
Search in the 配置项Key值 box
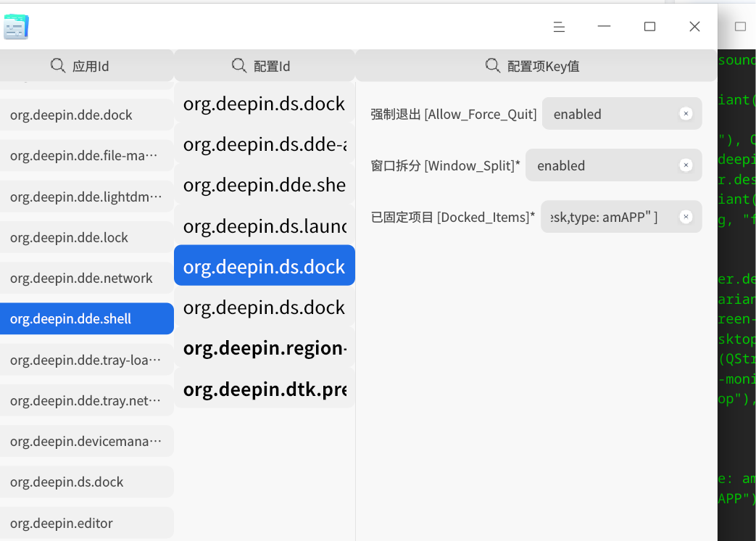click(x=536, y=65)
